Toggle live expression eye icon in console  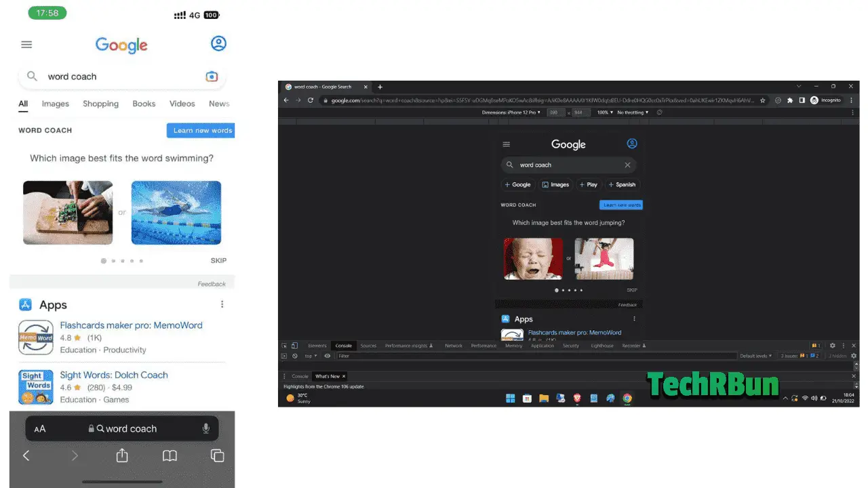click(328, 356)
